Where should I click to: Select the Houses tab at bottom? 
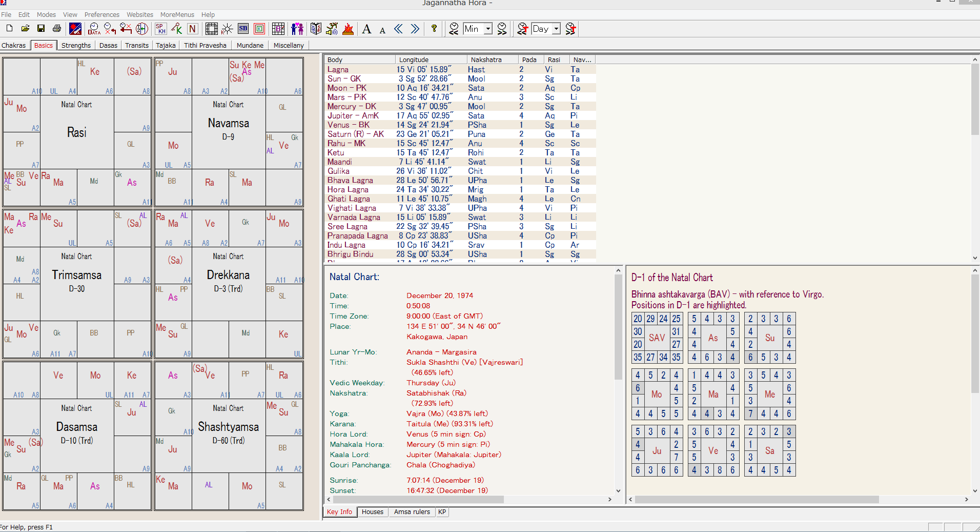point(372,511)
